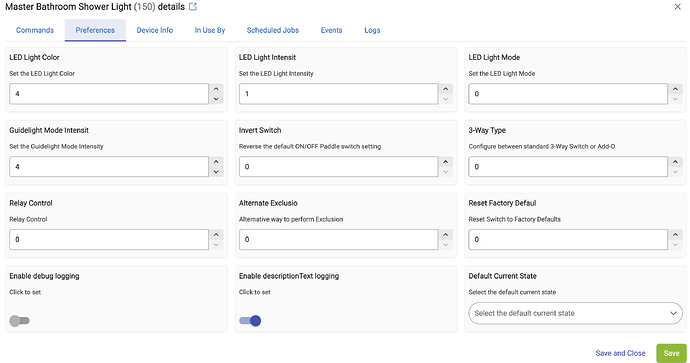Open the Default Current State dropdown

(575, 313)
